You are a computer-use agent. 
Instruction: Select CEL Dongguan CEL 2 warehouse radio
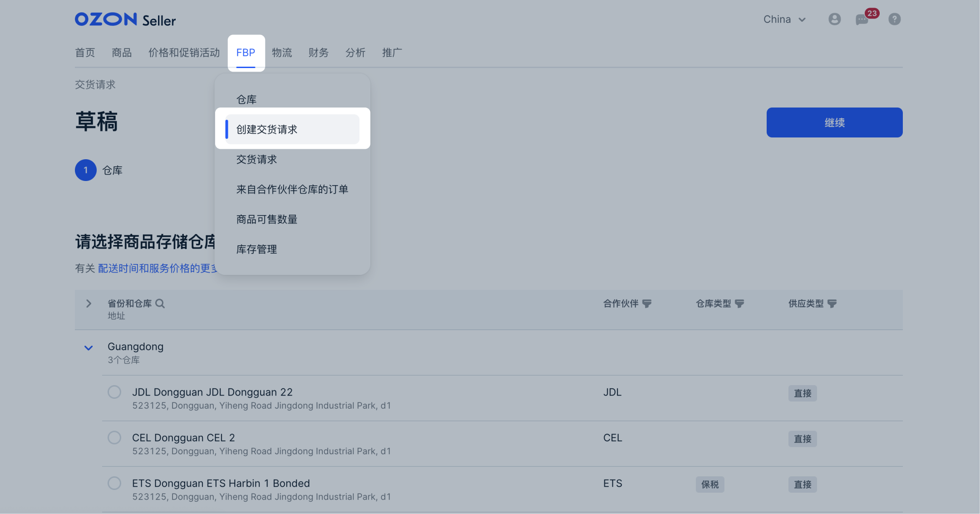pos(114,437)
